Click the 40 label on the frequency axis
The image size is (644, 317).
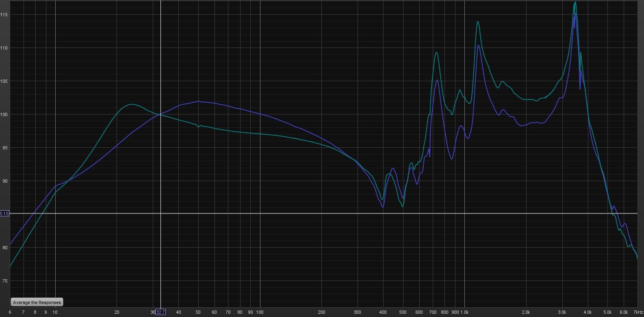click(179, 312)
